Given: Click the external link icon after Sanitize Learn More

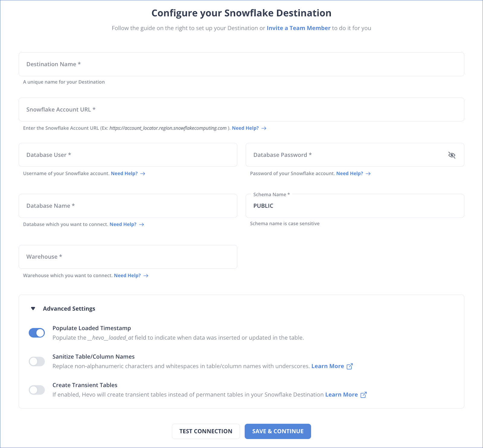Looking at the screenshot, I should coord(350,366).
